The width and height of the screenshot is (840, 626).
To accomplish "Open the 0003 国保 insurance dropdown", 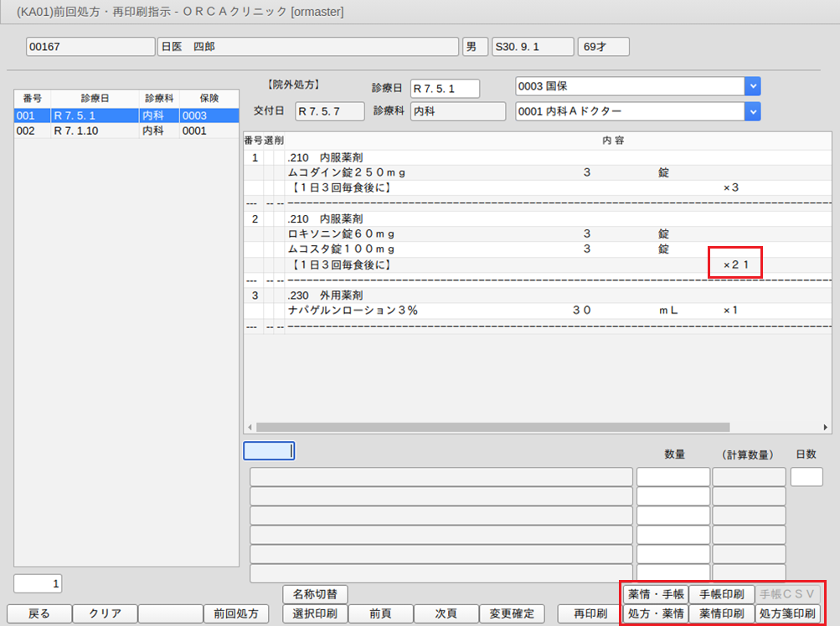I will tap(753, 86).
